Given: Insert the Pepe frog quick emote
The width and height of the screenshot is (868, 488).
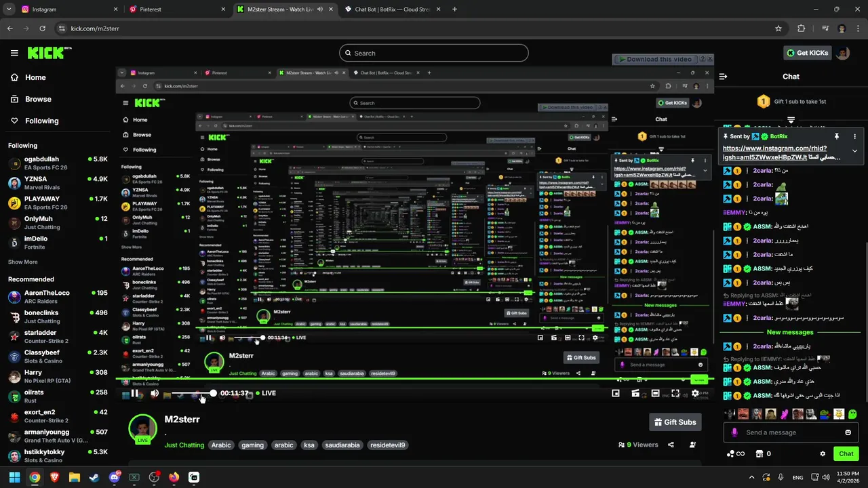Looking at the screenshot, I should pyautogui.click(x=825, y=413).
